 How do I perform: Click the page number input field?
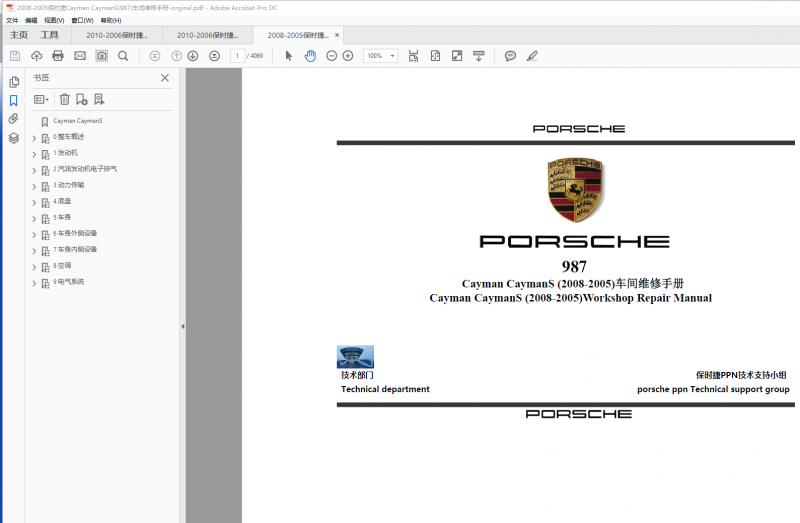tap(237, 56)
